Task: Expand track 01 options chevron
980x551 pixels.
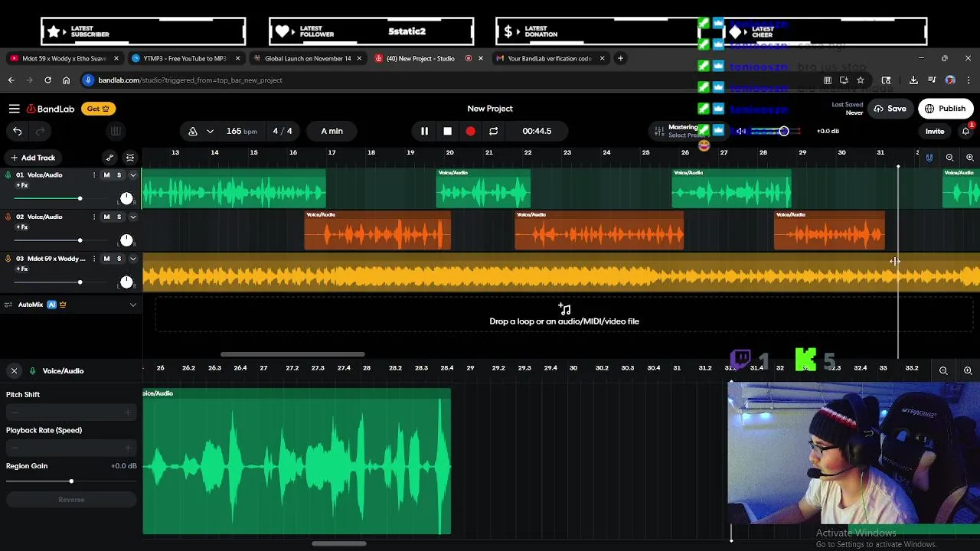Action: point(132,175)
